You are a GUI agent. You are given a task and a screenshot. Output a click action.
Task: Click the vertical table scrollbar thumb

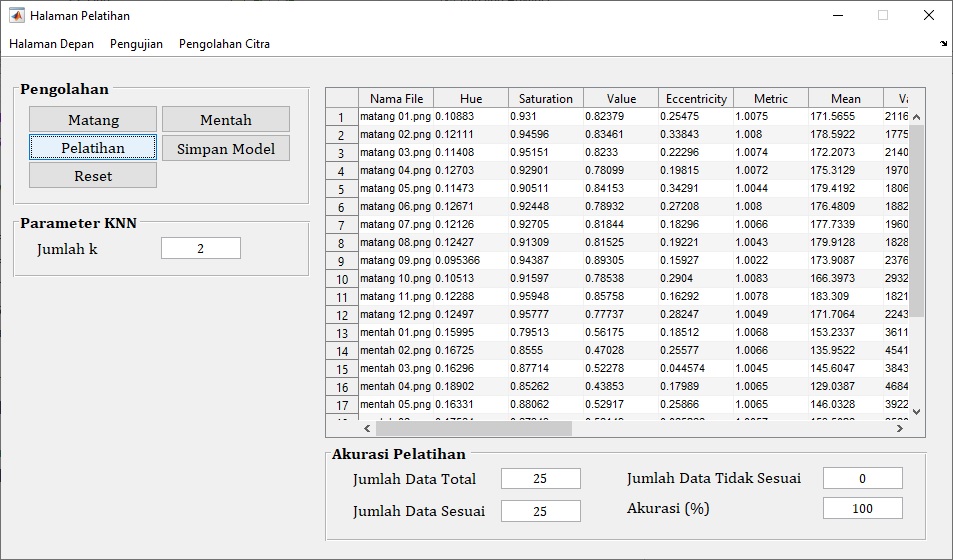[916, 220]
